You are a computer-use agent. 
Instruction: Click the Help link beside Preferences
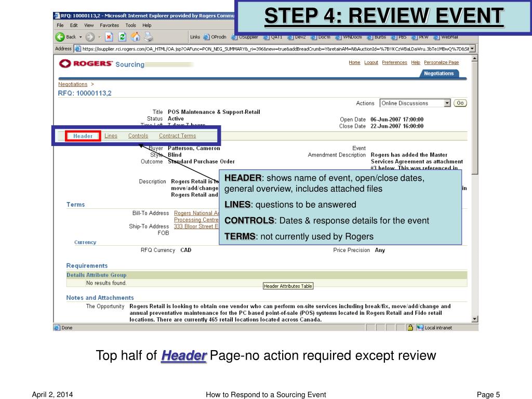point(416,62)
